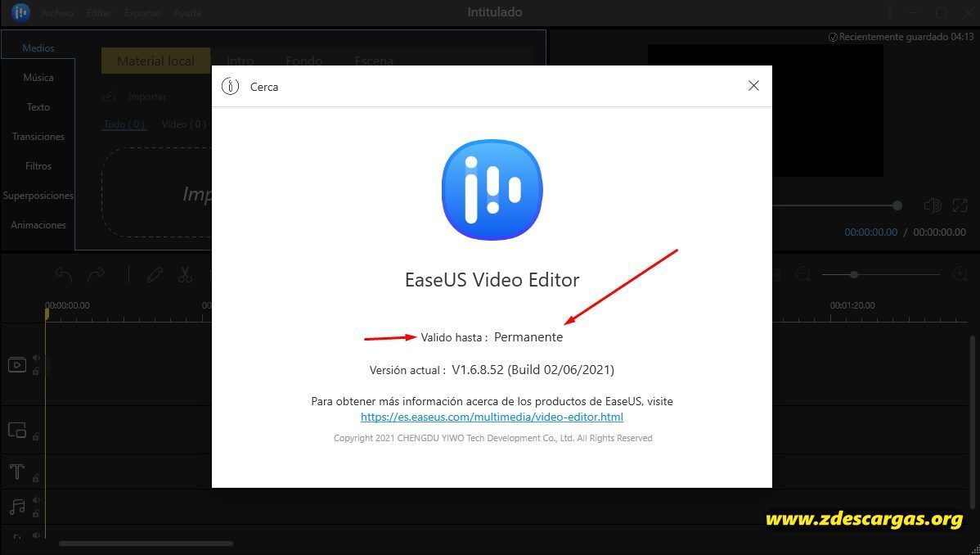Click the Intitulado project title
980x555 pixels.
coord(495,12)
